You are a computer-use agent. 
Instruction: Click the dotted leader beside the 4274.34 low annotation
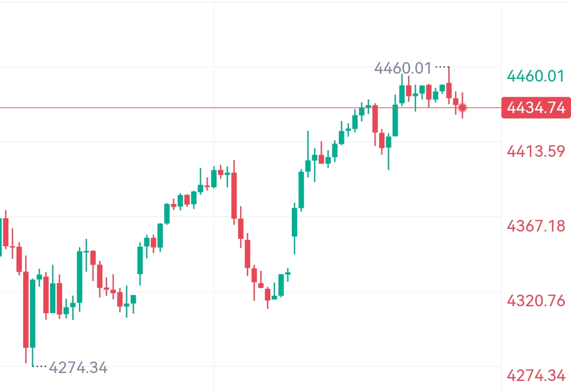click(x=40, y=366)
